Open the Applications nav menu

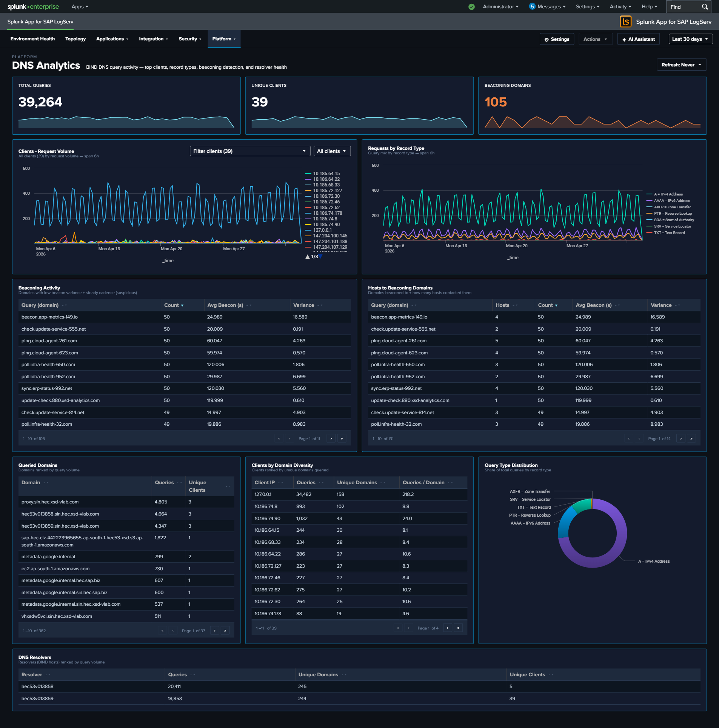point(112,39)
